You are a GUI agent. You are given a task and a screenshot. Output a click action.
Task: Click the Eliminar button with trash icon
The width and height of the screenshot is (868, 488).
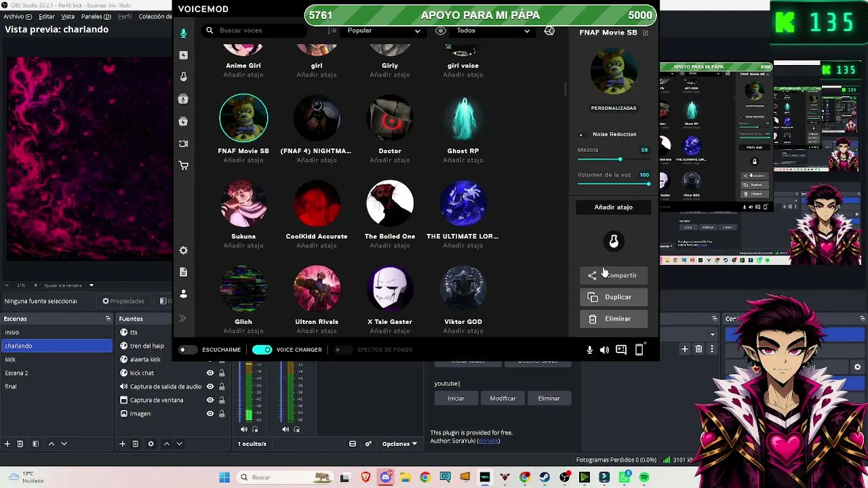(x=614, y=319)
